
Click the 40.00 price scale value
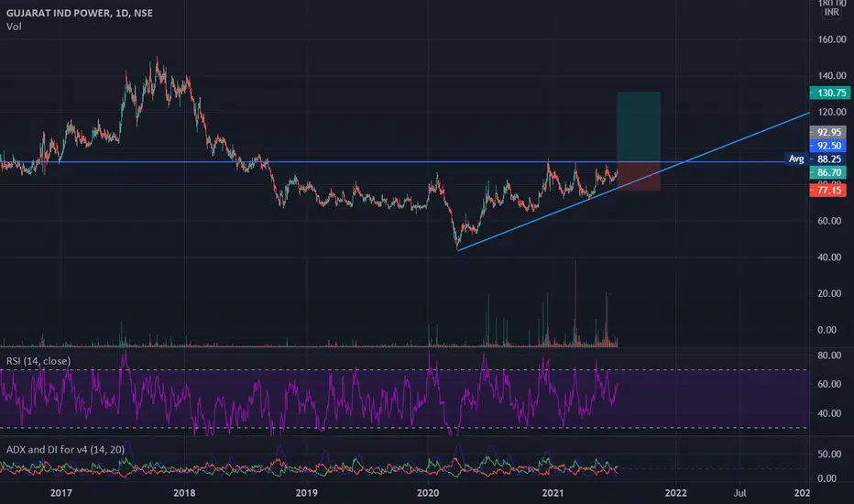coord(829,257)
